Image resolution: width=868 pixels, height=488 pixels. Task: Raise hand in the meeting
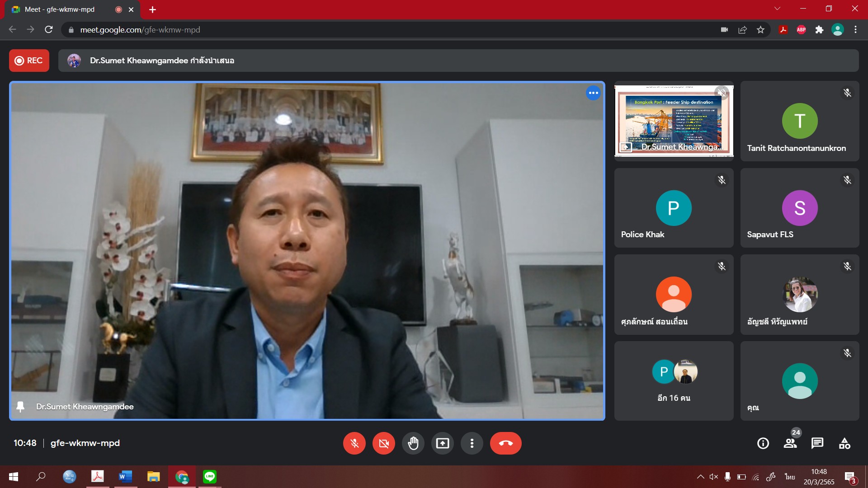coord(413,443)
